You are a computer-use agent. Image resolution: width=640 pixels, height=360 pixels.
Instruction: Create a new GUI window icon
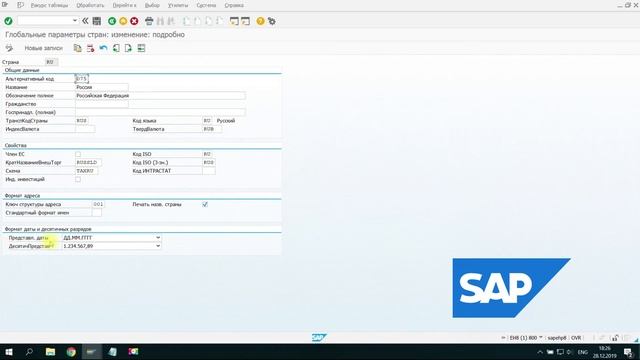click(234, 21)
